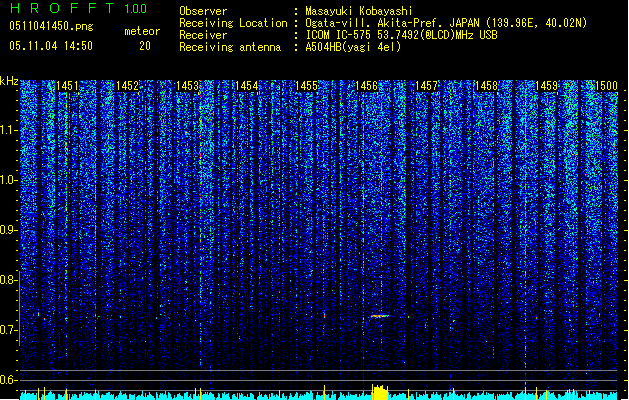This screenshot has height=400, width=629.
Task: Click the tall yellow peak in the bottom intensity graph
Action: [380, 392]
